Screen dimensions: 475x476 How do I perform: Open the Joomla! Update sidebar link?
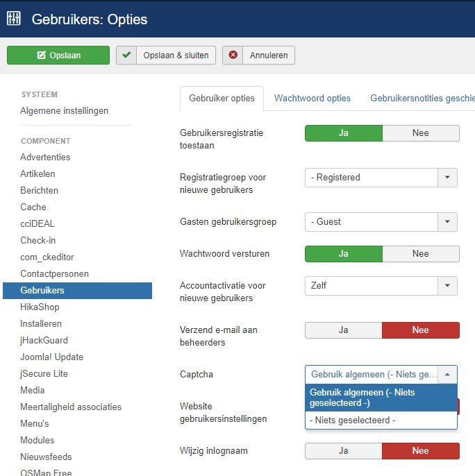[51, 357]
